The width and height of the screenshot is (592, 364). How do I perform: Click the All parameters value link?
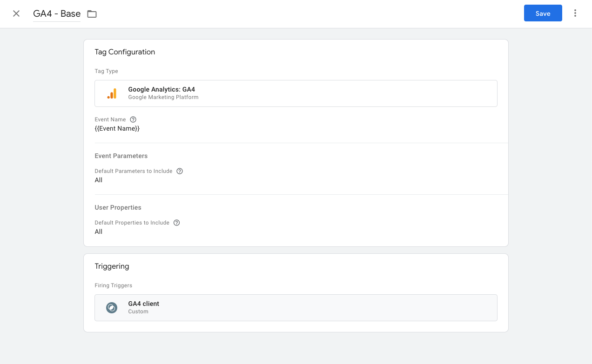98,180
